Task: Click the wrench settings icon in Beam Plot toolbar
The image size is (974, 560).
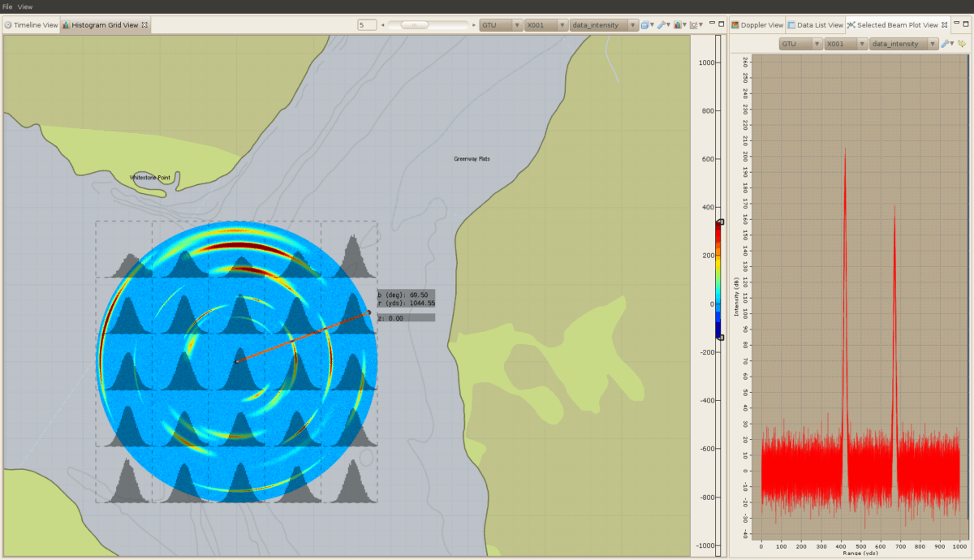Action: click(946, 44)
